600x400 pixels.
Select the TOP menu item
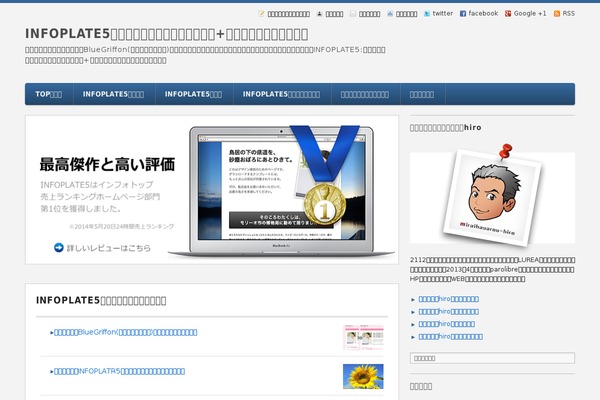point(49,94)
